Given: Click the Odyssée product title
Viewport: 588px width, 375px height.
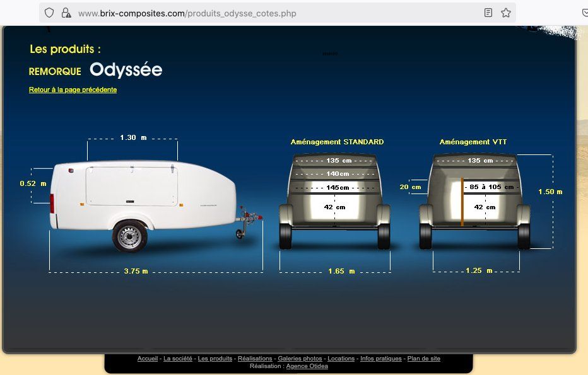Looking at the screenshot, I should (x=126, y=70).
